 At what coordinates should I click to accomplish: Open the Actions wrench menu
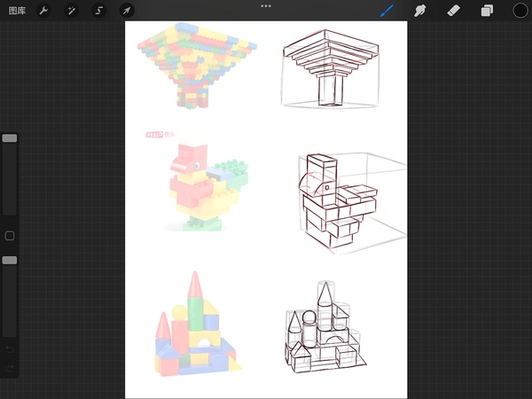pos(43,11)
